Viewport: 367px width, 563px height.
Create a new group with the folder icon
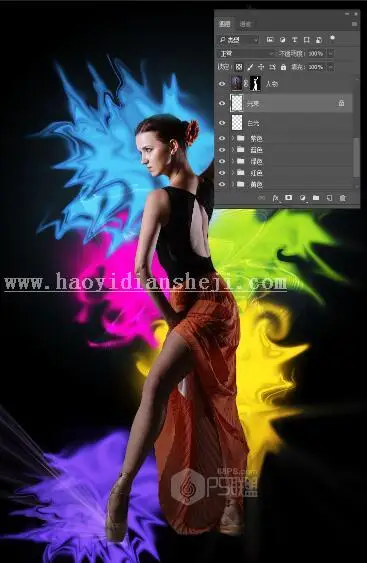coord(316,198)
